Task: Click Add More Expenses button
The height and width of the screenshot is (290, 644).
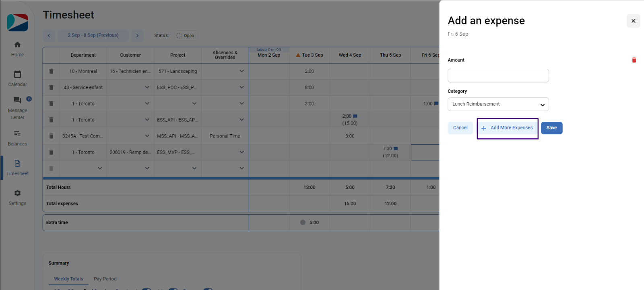Action: [x=507, y=128]
